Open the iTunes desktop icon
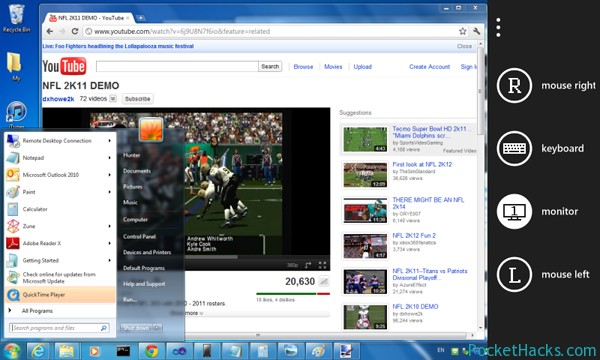This screenshot has height=360, width=600. click(16, 115)
